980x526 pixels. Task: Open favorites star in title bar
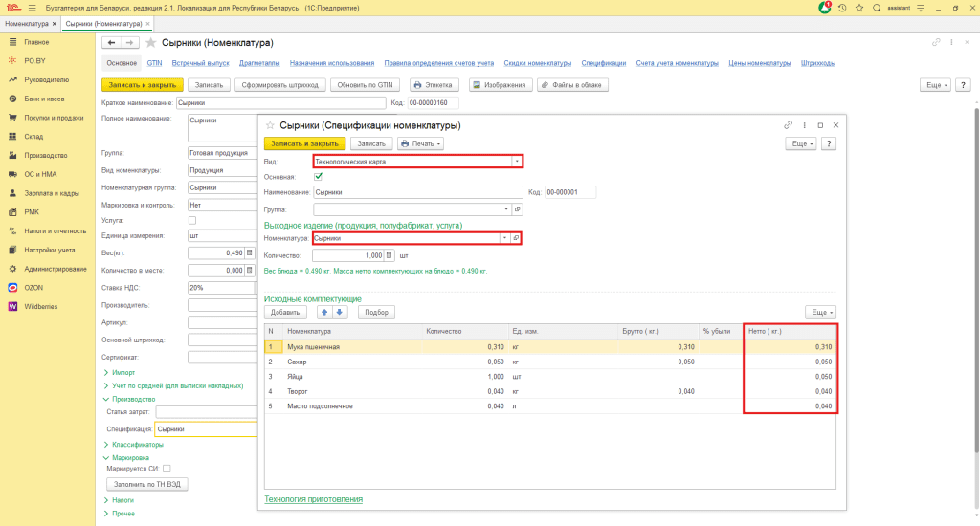[859, 8]
